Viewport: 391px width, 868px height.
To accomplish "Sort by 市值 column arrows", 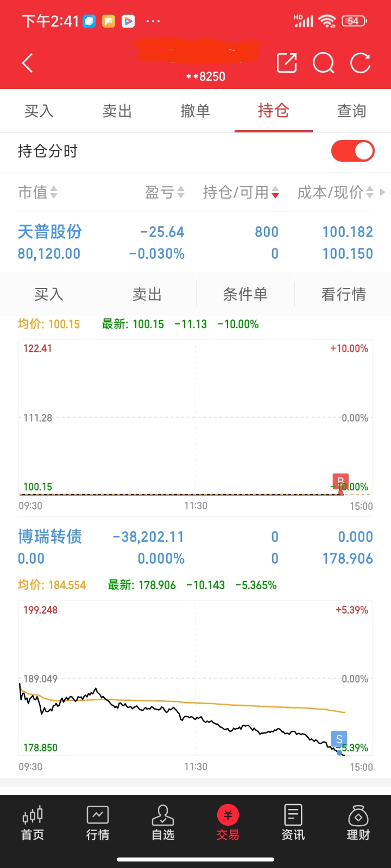I will [x=53, y=192].
